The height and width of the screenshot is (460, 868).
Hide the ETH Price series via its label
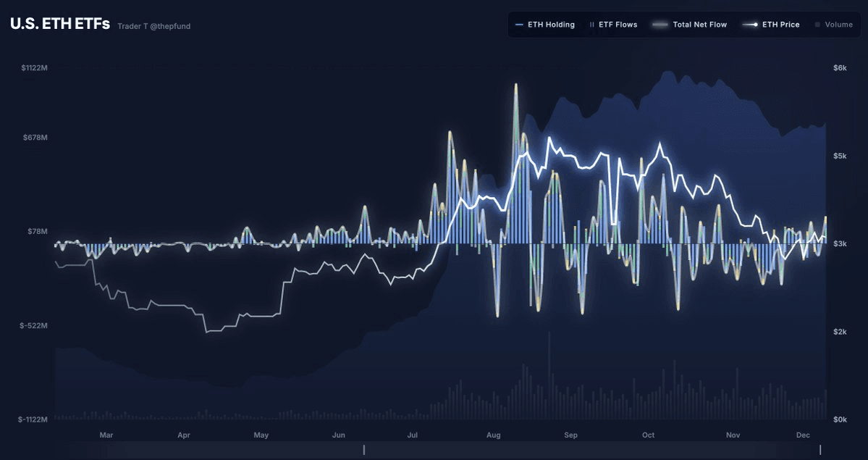(x=780, y=25)
